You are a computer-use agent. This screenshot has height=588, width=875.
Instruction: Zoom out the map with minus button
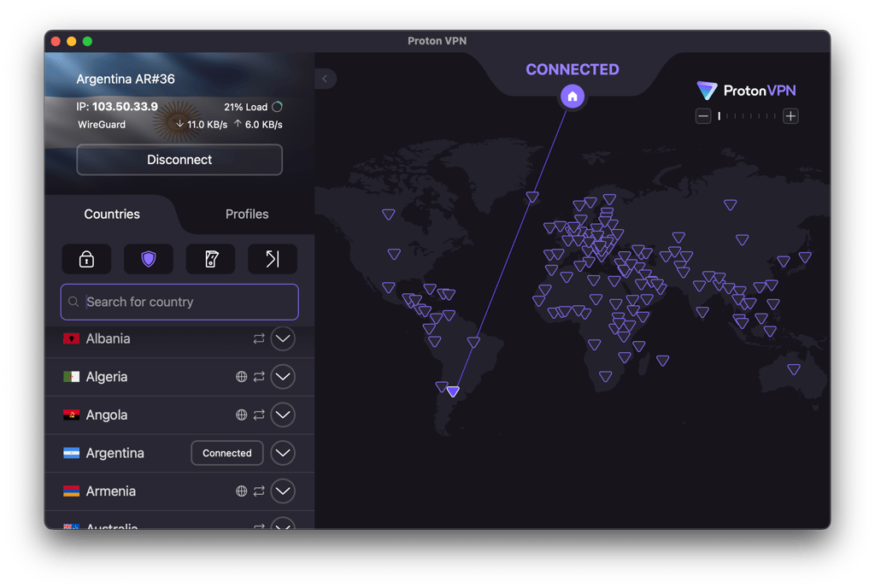(x=703, y=116)
